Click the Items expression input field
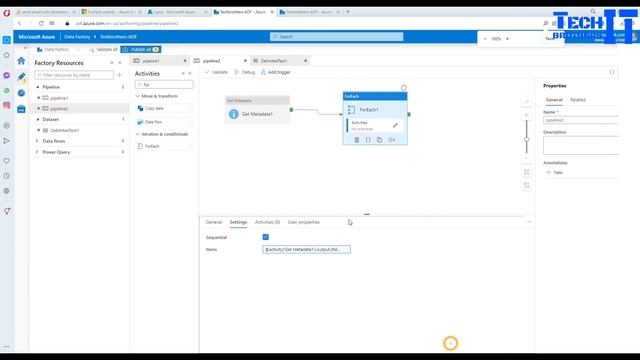Viewport: 640px width, 360px height. pos(307,249)
